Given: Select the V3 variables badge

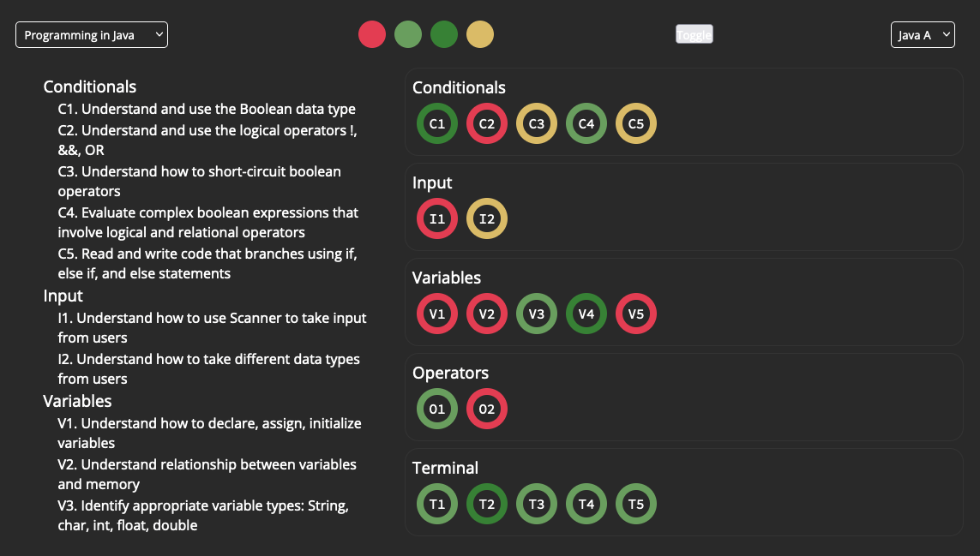Looking at the screenshot, I should tap(536, 314).
